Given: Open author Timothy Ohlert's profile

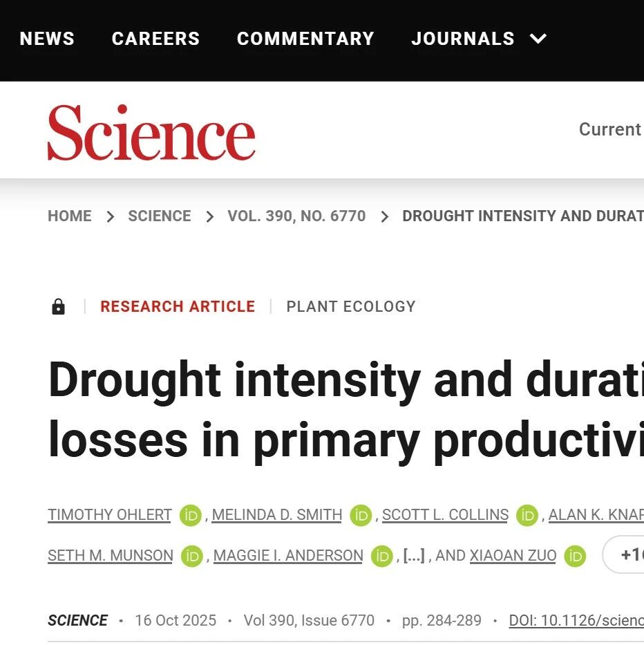Looking at the screenshot, I should point(109,514).
